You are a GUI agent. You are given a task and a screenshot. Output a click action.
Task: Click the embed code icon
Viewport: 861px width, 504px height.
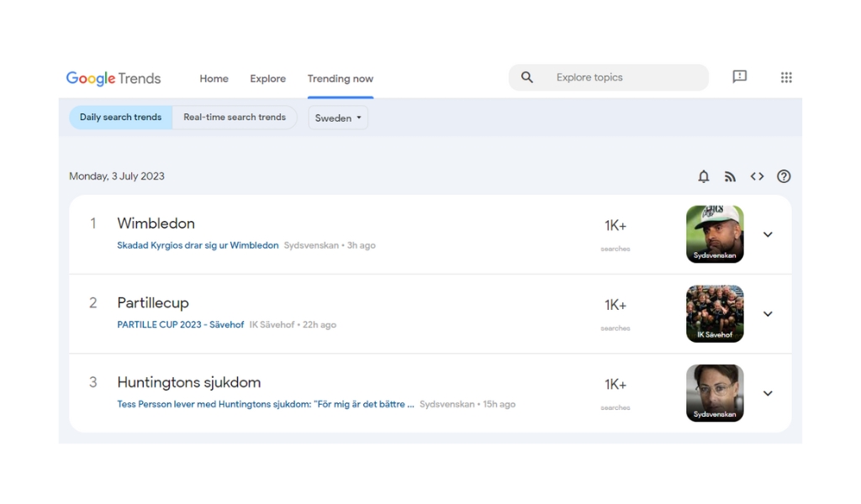(x=757, y=176)
